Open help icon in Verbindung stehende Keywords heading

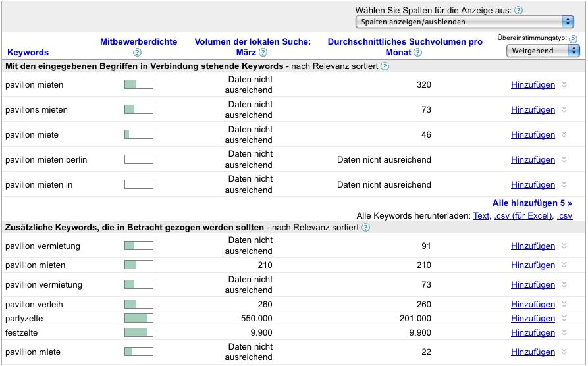pos(385,66)
